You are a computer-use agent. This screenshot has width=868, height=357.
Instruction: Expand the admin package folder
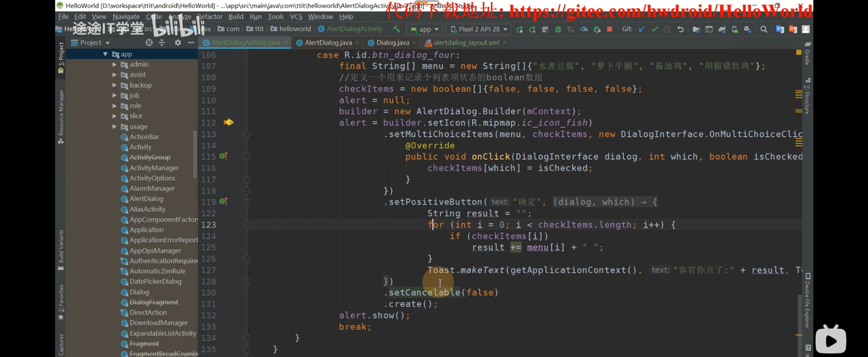[x=115, y=64]
